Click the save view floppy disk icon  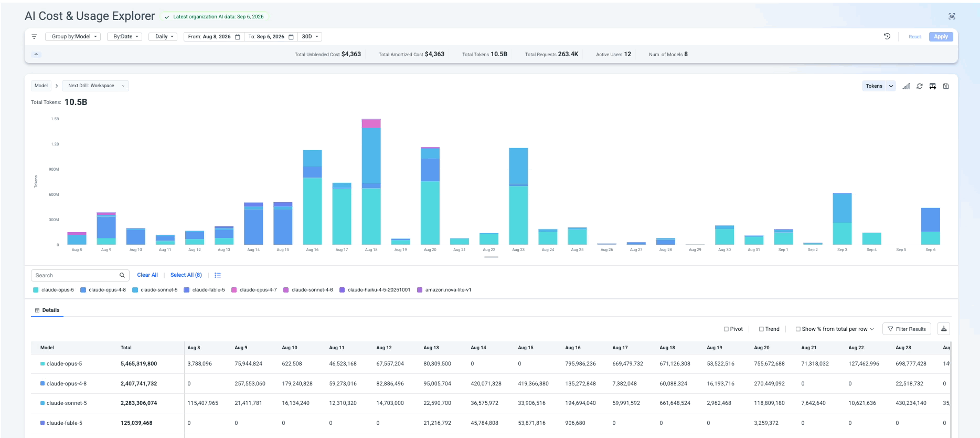[946, 86]
